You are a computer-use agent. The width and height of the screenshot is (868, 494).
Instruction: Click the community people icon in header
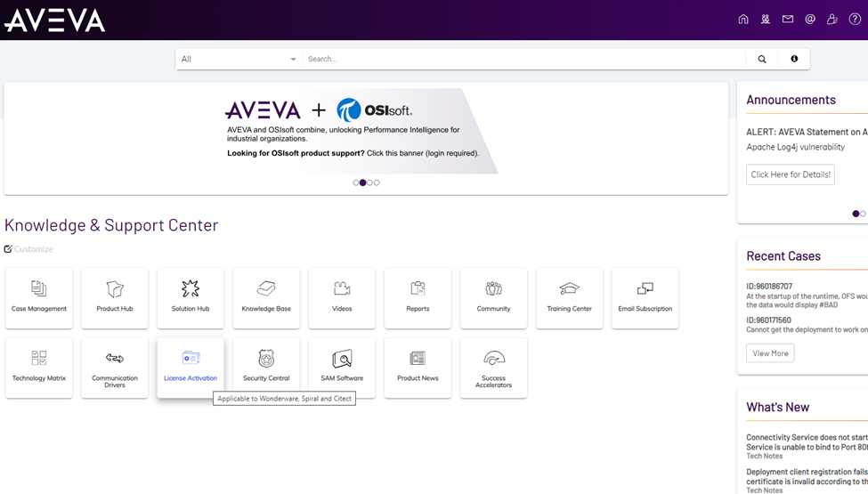point(765,20)
